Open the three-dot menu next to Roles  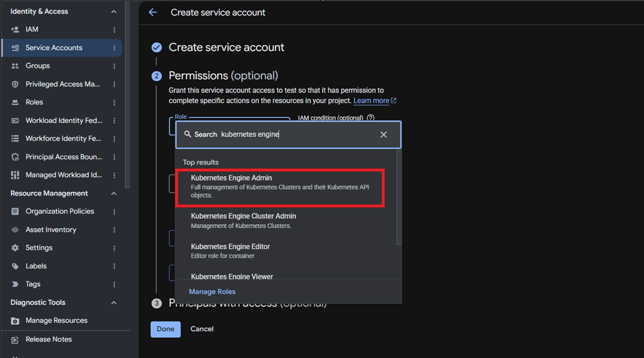pyautogui.click(x=114, y=102)
